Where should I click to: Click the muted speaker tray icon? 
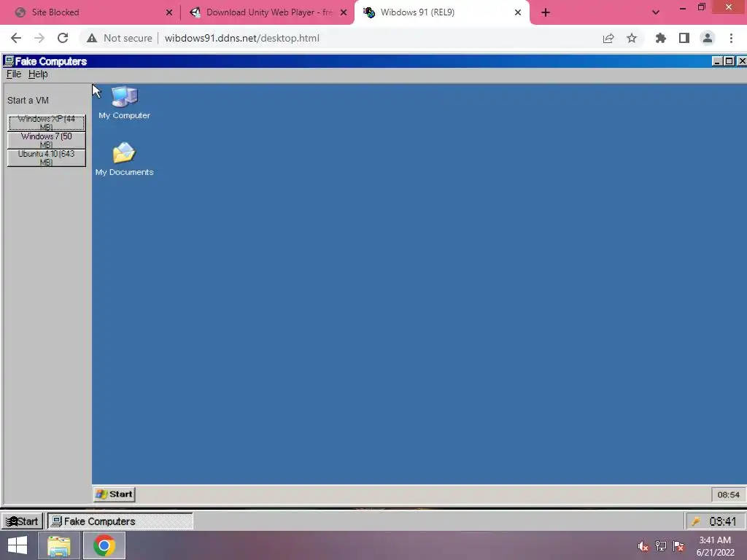643,546
